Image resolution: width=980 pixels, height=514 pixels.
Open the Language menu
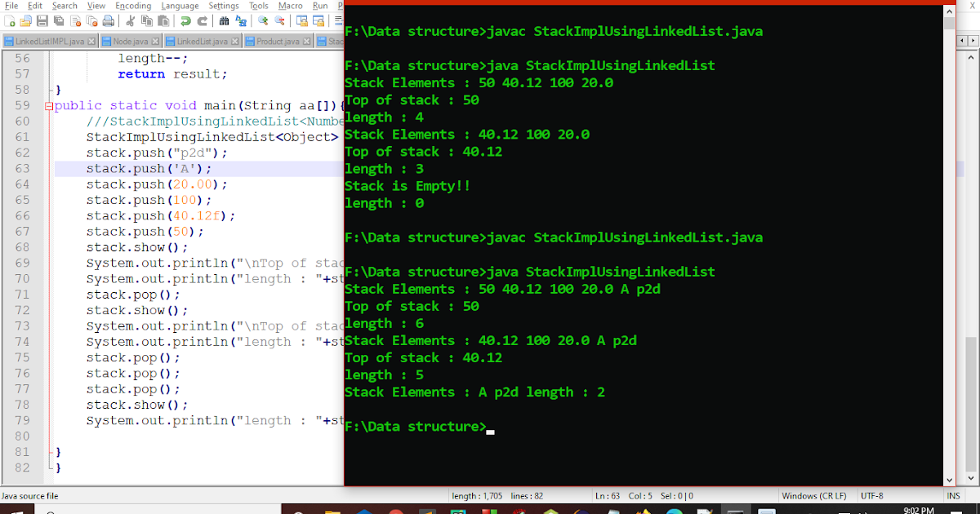click(x=180, y=5)
